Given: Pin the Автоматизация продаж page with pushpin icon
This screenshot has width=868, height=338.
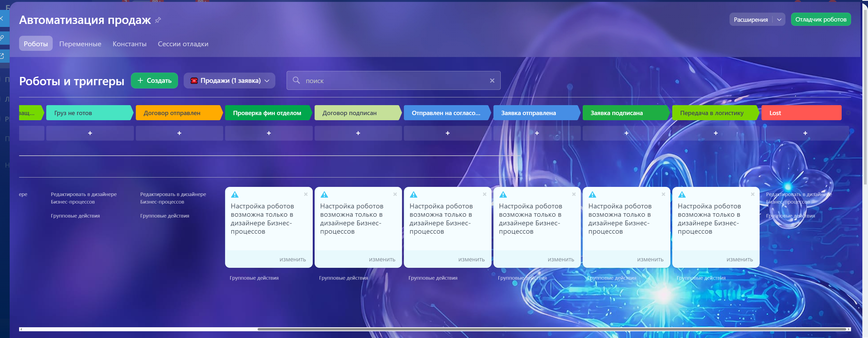Looking at the screenshot, I should pos(158,20).
